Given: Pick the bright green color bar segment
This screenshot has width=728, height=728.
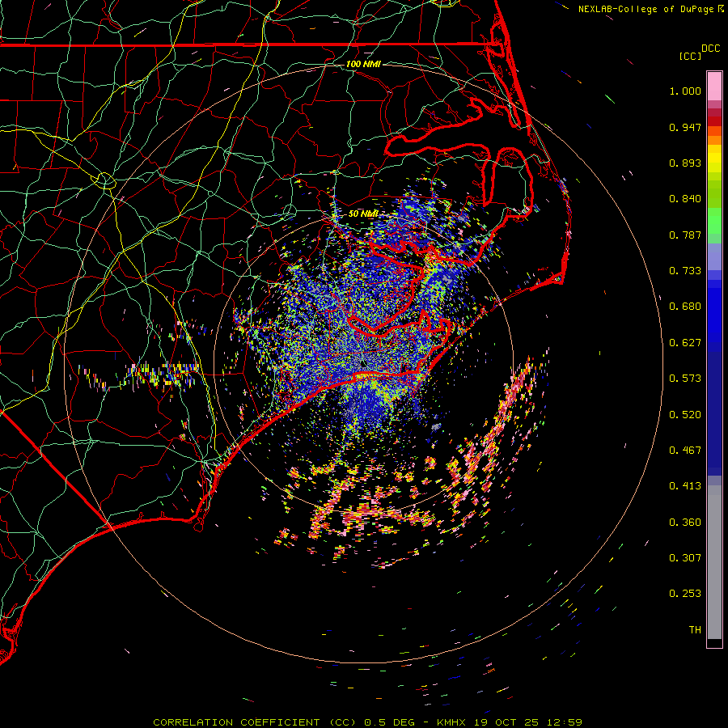Looking at the screenshot, I should pyautogui.click(x=714, y=222).
